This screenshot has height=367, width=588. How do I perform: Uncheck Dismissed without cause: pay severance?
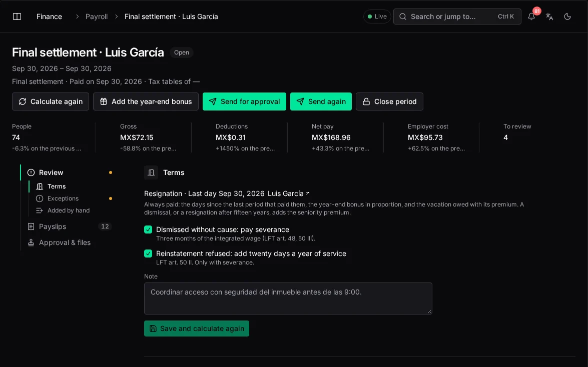(x=148, y=229)
